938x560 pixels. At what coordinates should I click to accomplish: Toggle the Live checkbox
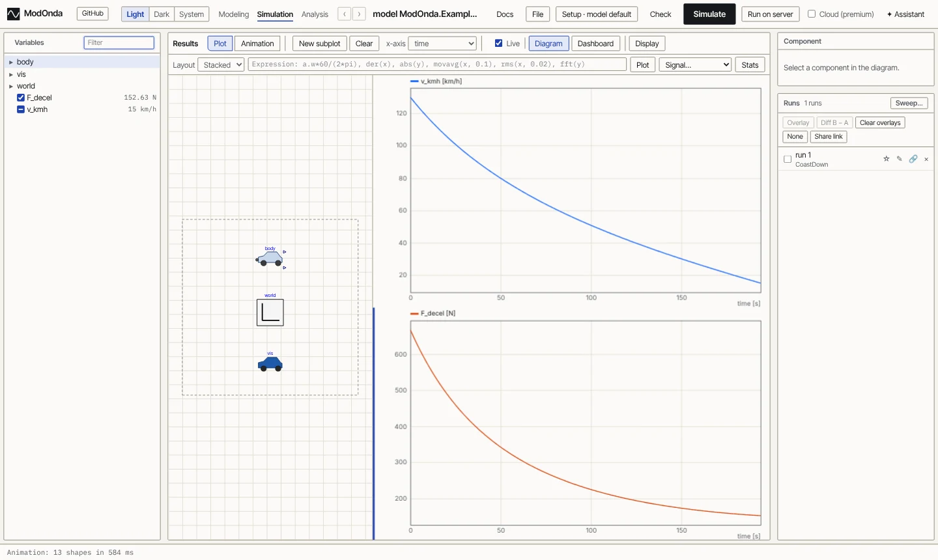[x=499, y=44]
